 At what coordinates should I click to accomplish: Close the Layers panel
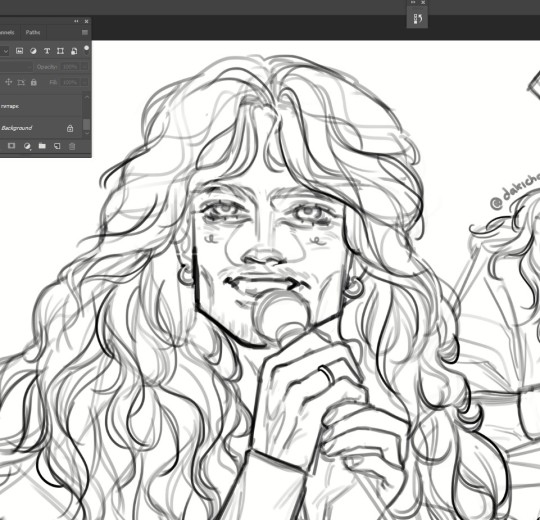86,21
